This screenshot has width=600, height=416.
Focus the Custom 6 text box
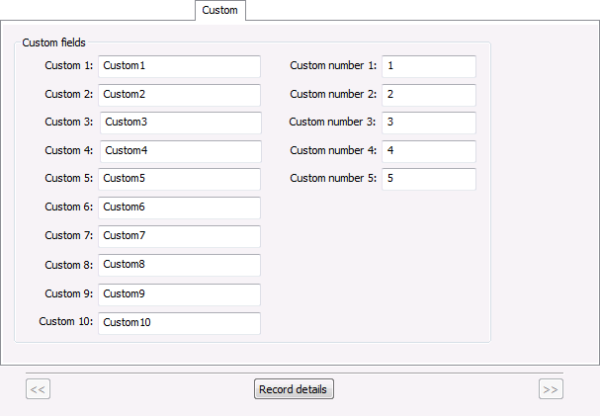click(x=179, y=207)
